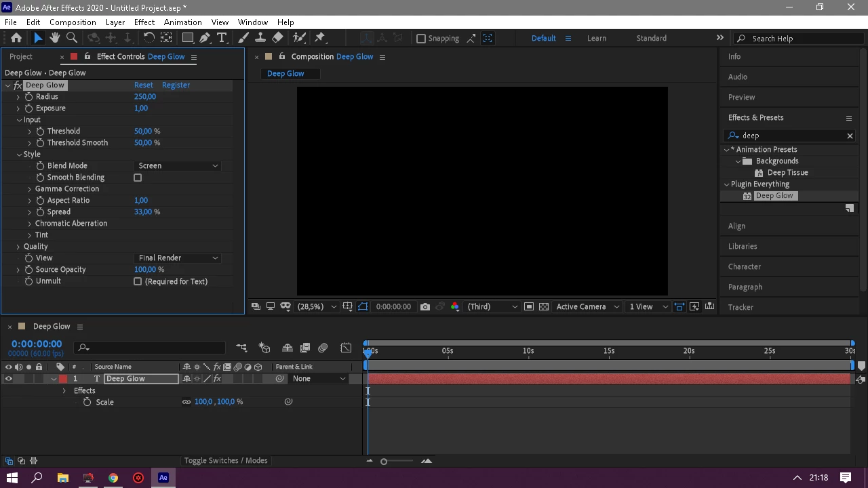Toggle transparency grid in viewer
The image size is (868, 488).
[544, 306]
